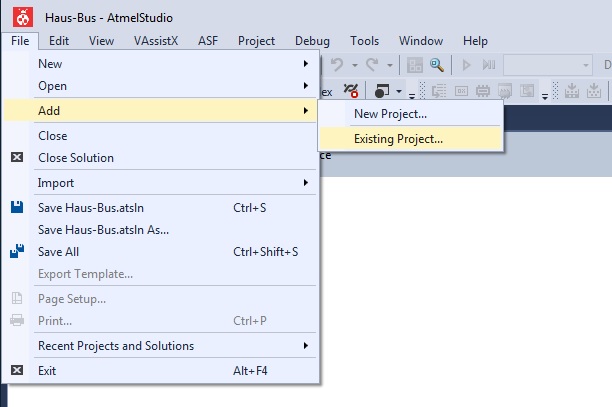Screen dimensions: 612x407
Task: Open the File menu
Action: (x=20, y=41)
